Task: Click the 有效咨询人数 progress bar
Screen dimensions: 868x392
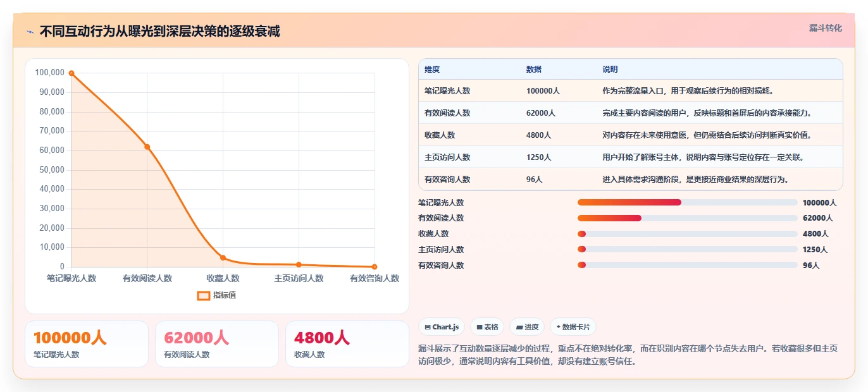Action: click(687, 265)
